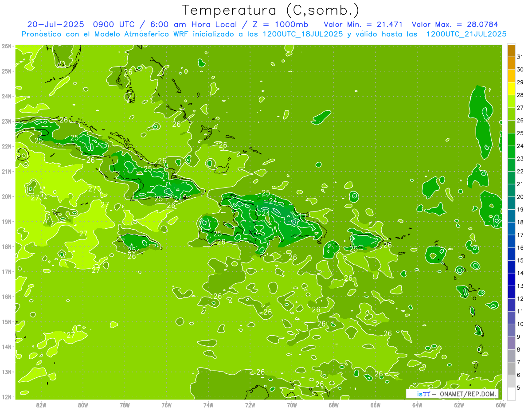Click the '60W' longitude axis label
532x411 pixels.
pyautogui.click(x=501, y=405)
